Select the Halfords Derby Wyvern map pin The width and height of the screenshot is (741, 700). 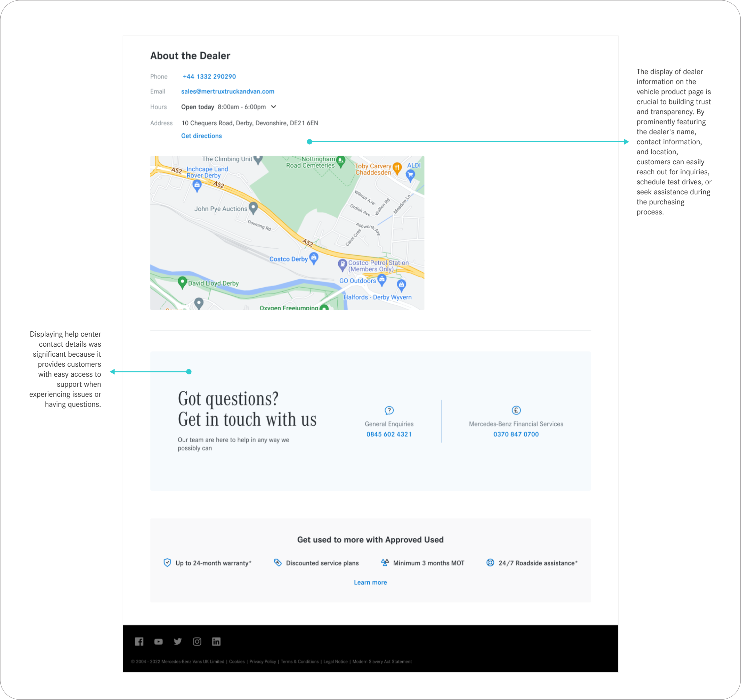pos(401,286)
